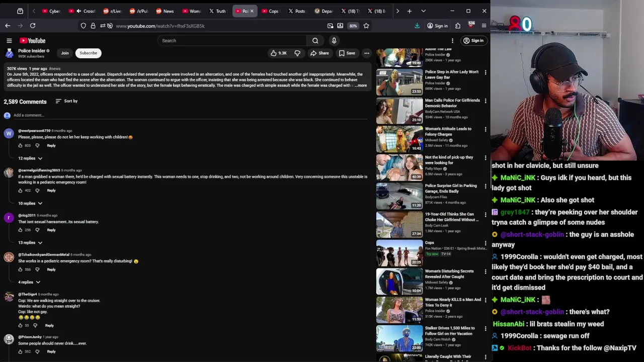Save the video to a playlist

point(347,53)
